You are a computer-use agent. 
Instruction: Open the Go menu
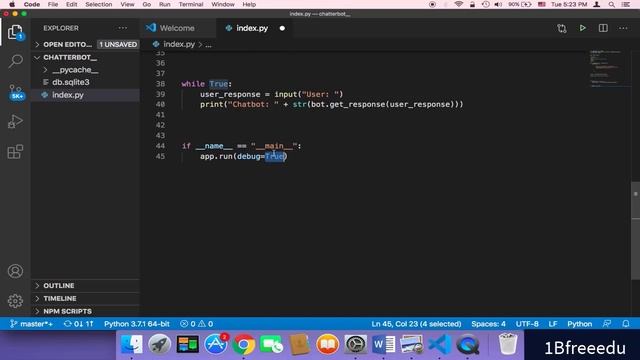click(147, 4)
